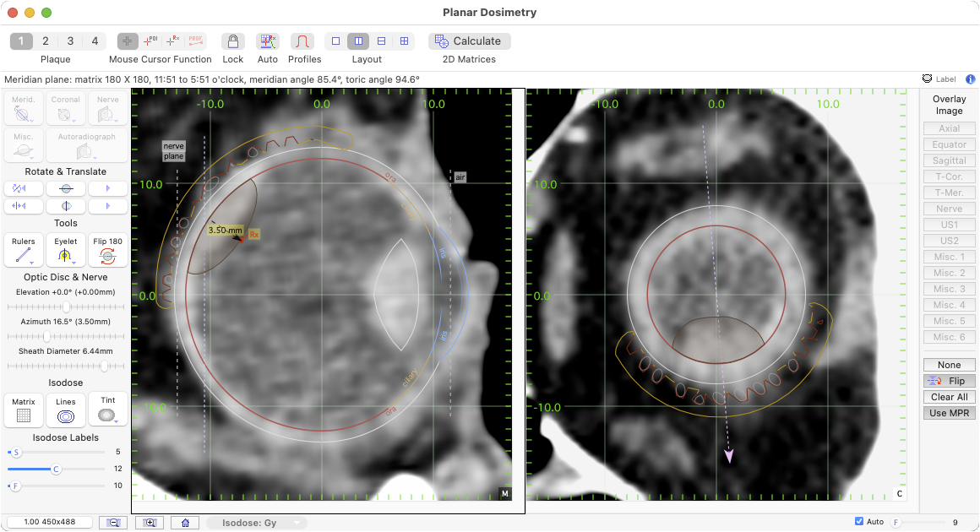
Task: Switch to plaque 2
Action: (46, 41)
